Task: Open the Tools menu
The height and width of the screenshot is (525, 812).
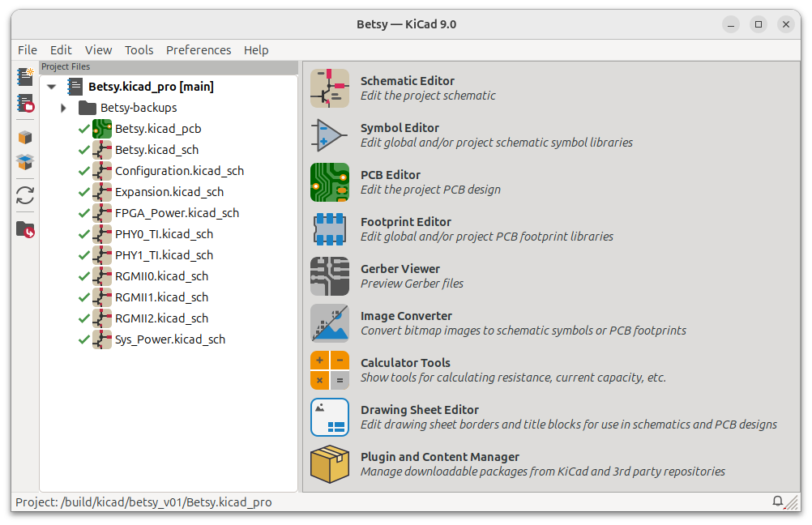Action: [x=139, y=50]
